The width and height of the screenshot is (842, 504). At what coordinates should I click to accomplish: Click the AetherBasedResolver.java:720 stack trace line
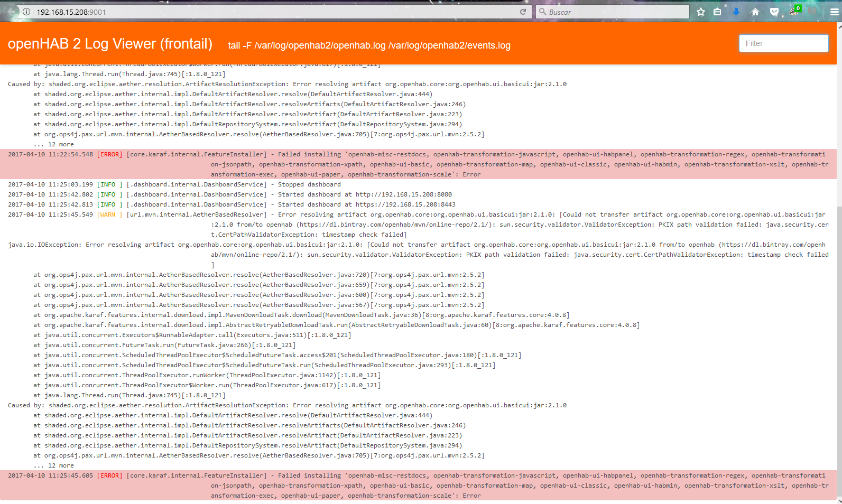tap(259, 275)
